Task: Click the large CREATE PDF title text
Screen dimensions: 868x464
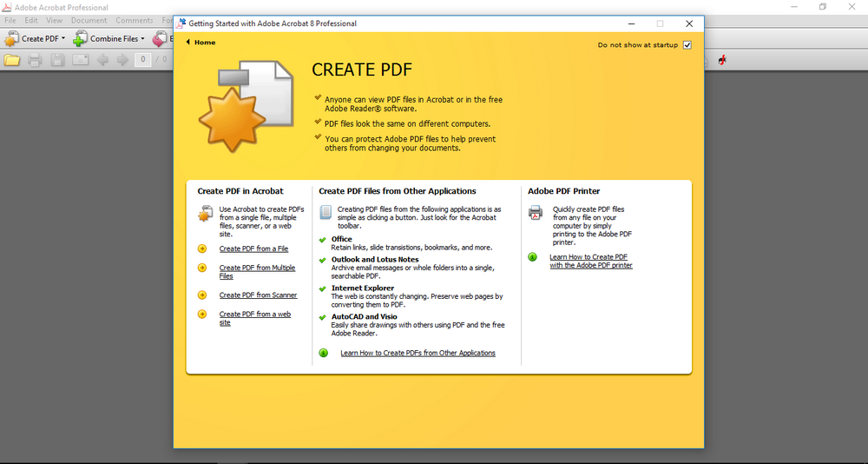Action: pyautogui.click(x=362, y=70)
